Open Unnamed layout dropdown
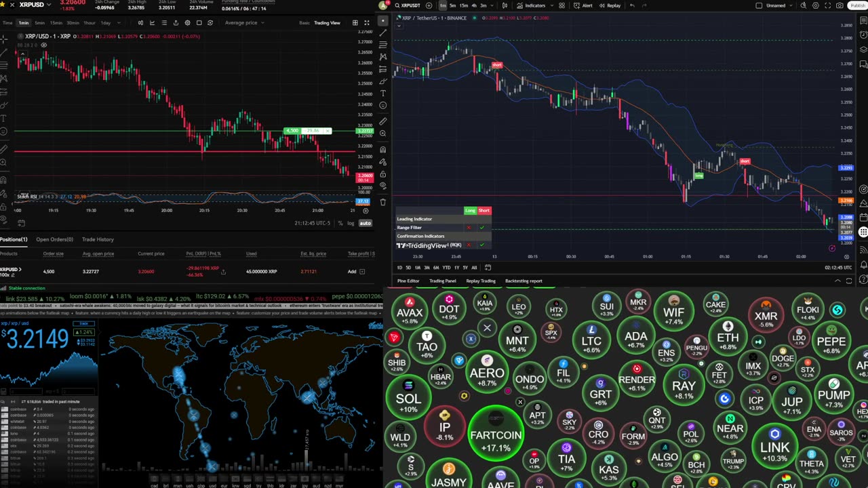The width and height of the screenshot is (868, 488). pyautogui.click(x=778, y=5)
